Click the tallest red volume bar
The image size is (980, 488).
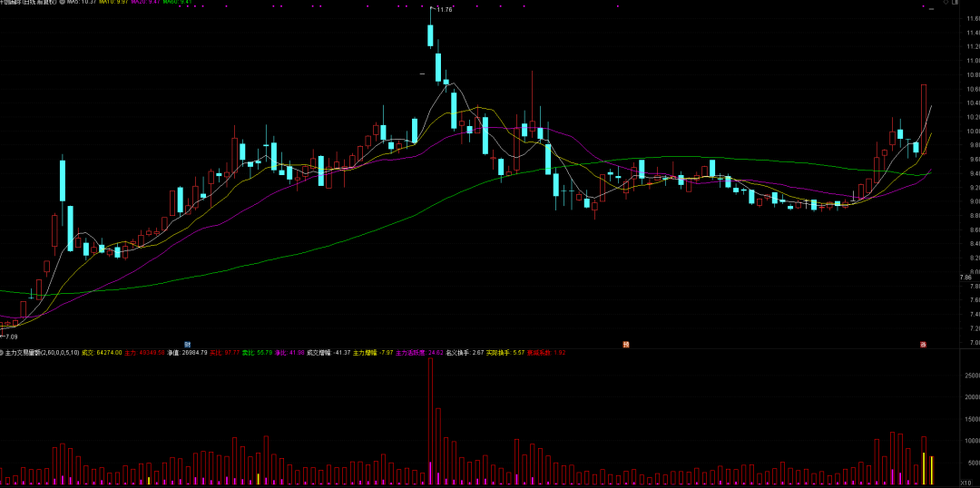[431, 422]
